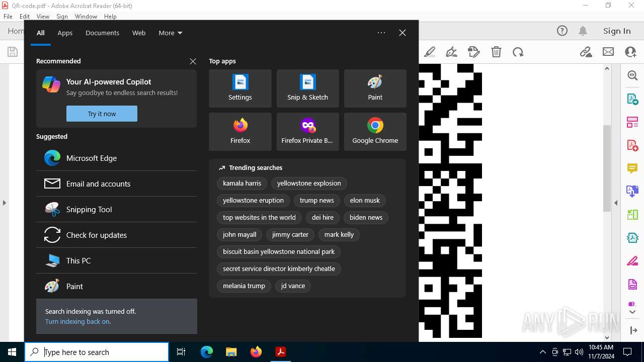This screenshot has width=644, height=362.
Task: Show more tools chevron in right pane
Action: point(632,312)
